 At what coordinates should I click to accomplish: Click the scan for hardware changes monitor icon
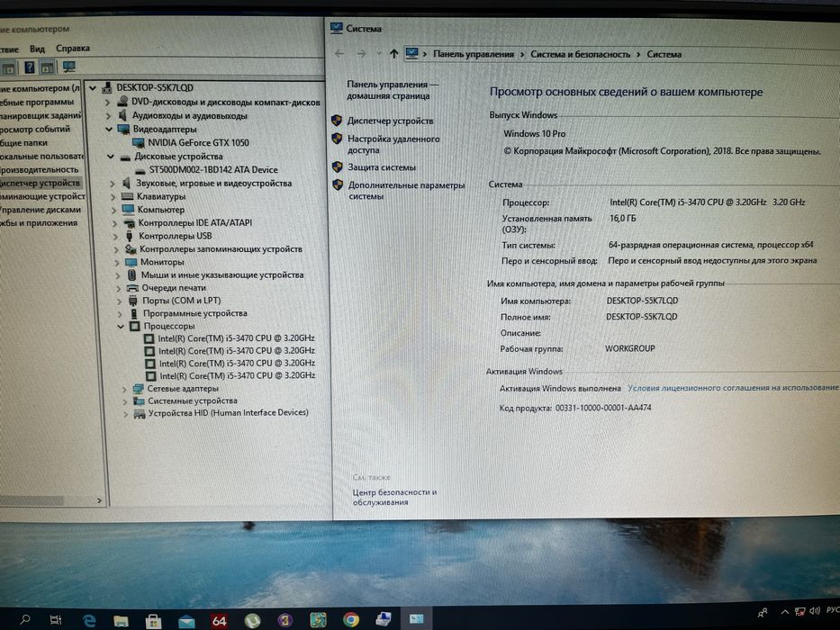pos(69,67)
